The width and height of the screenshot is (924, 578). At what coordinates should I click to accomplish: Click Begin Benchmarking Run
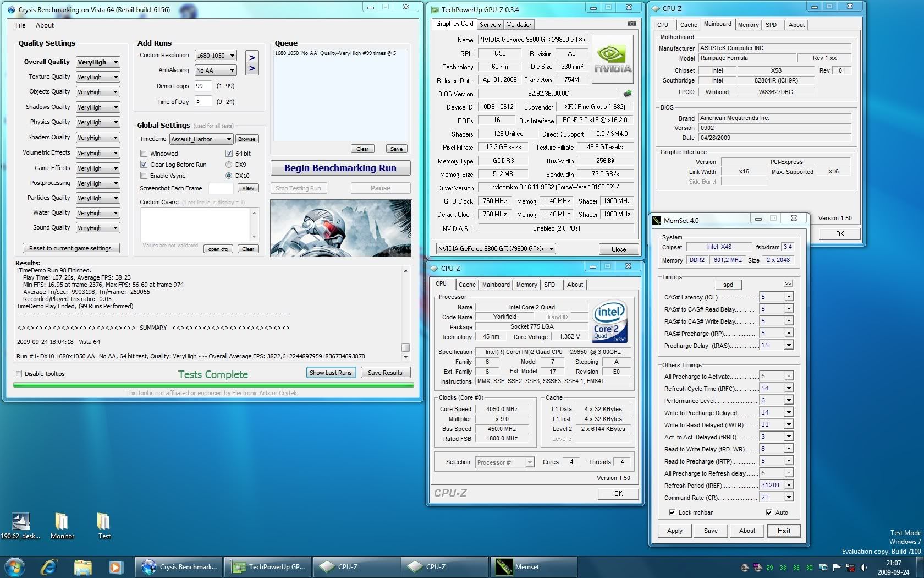click(x=340, y=168)
